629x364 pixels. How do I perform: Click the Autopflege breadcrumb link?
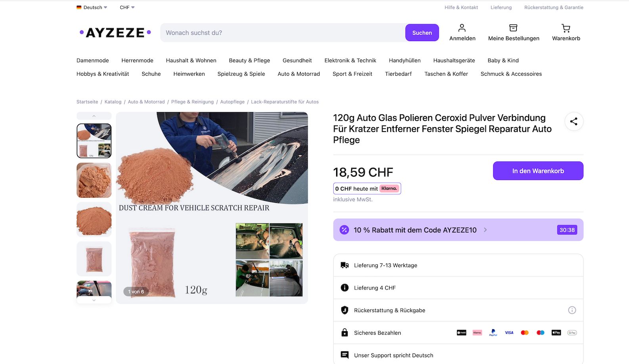[x=232, y=102]
